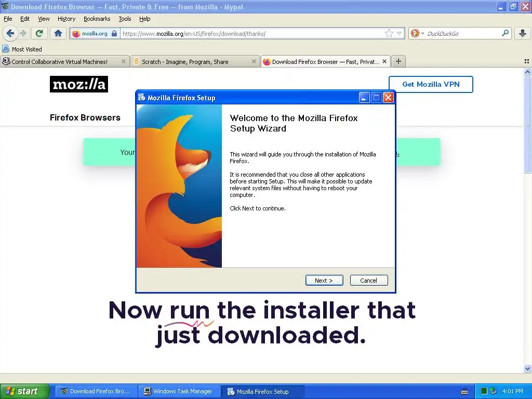Open the Home page button

click(x=58, y=33)
